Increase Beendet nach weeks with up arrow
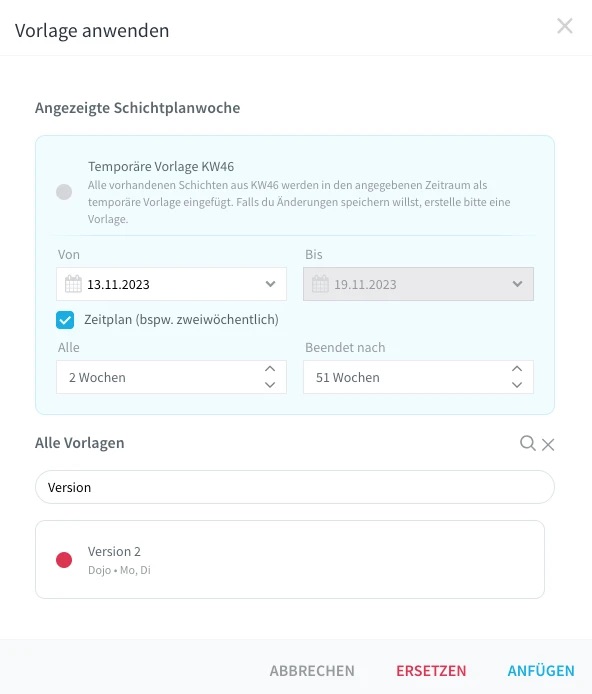 (x=517, y=369)
